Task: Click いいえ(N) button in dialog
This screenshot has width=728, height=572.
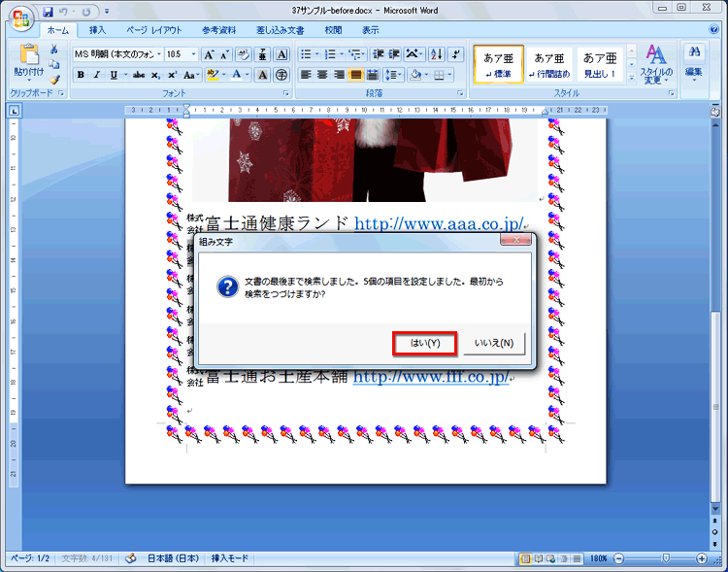Action: [x=494, y=344]
